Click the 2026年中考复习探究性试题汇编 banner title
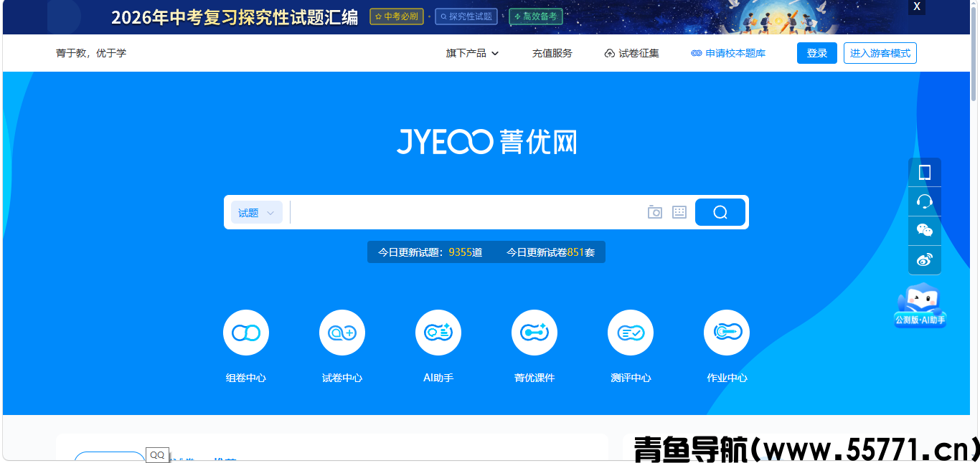This screenshot has height=463, width=980. click(235, 17)
